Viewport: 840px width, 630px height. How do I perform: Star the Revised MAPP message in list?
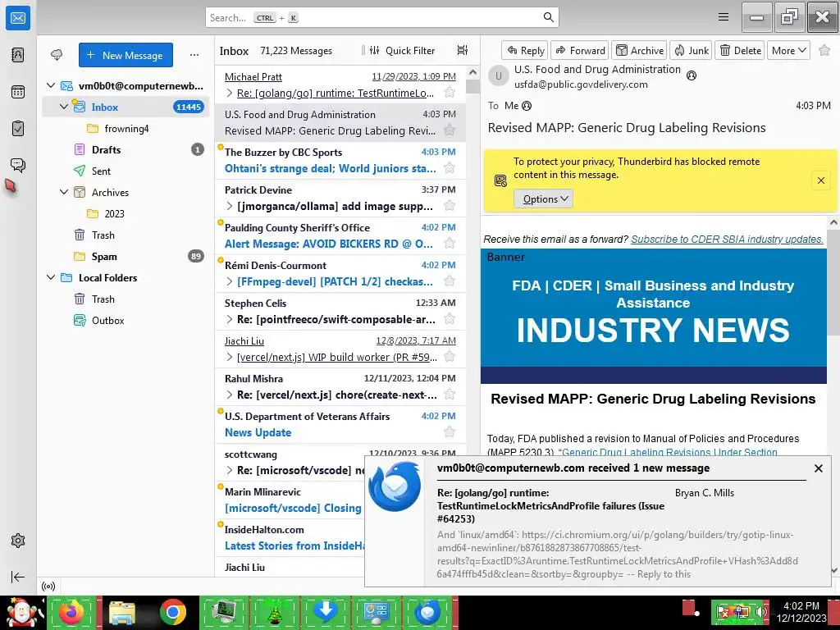pyautogui.click(x=450, y=130)
